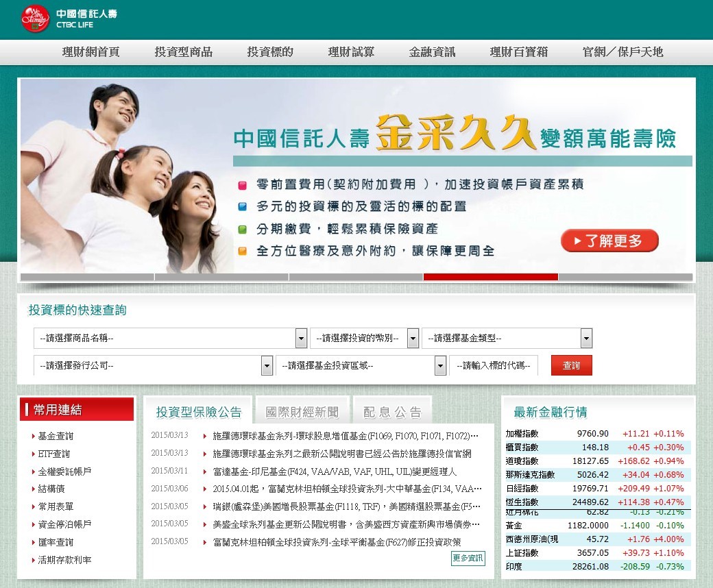
Task: Click the red 查詢 button
Action: click(x=572, y=365)
